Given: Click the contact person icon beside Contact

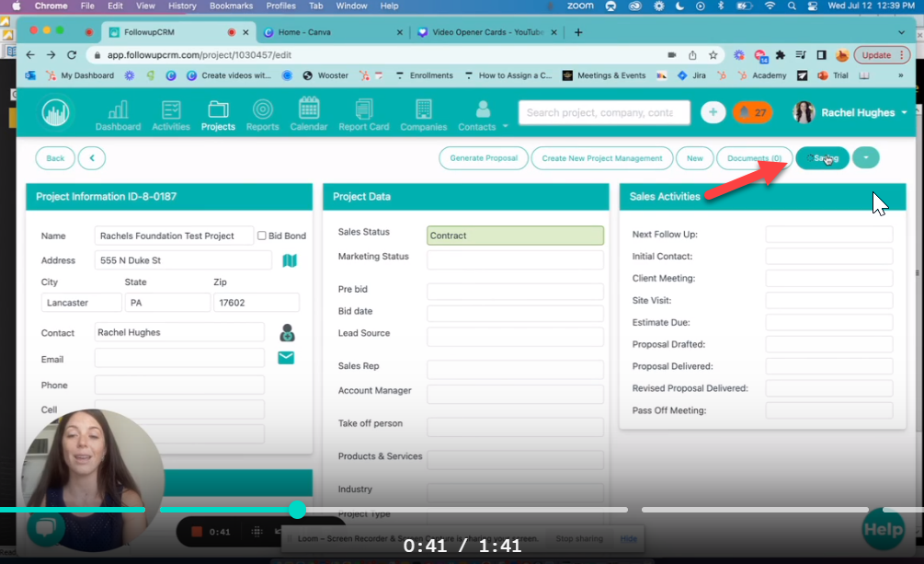Looking at the screenshot, I should coord(287,333).
